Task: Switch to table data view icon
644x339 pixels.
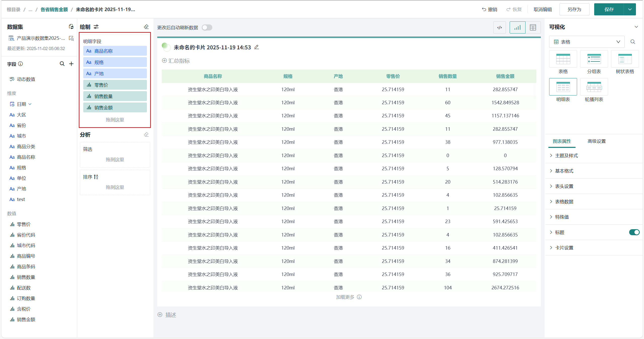Action: coord(533,27)
